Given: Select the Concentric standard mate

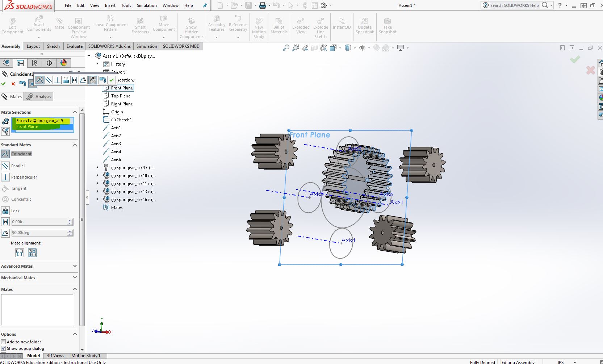Looking at the screenshot, I should [17, 199].
